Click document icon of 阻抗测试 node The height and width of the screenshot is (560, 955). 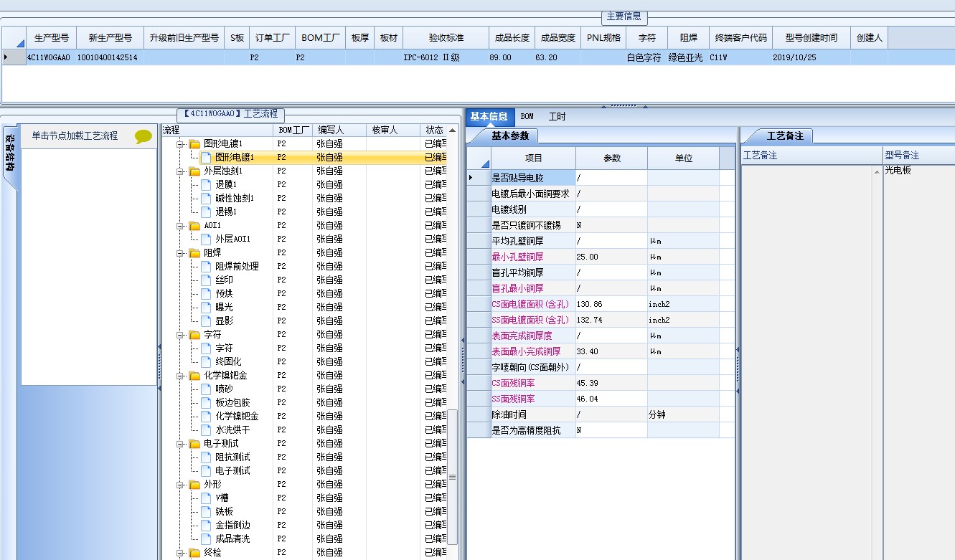click(x=206, y=457)
